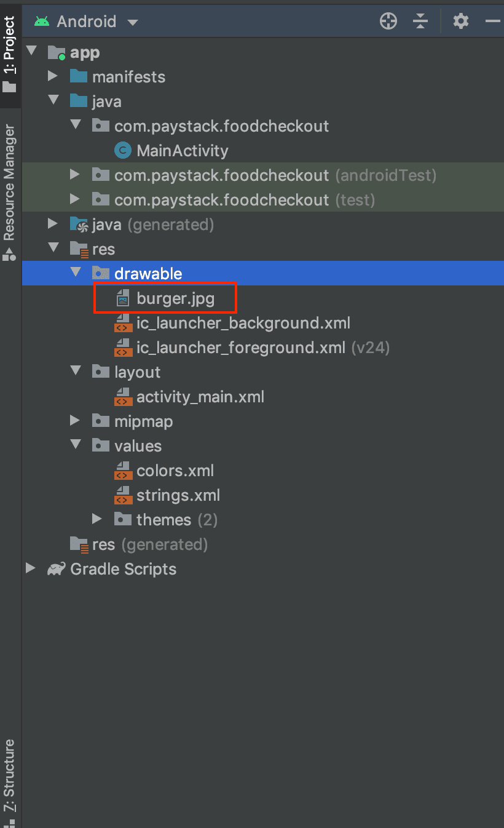504x828 pixels.
Task: Click the burger.jpg image file icon
Action: [123, 298]
